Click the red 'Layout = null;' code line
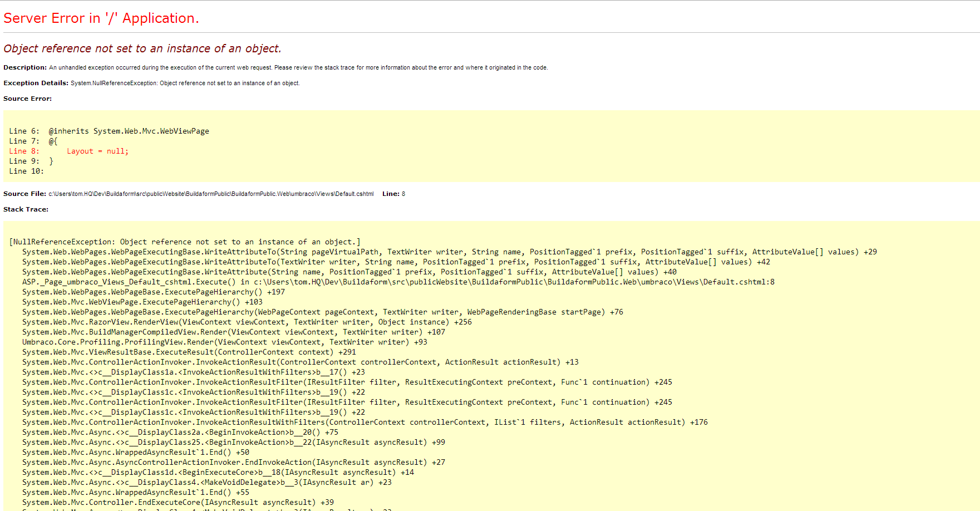 tap(97, 151)
